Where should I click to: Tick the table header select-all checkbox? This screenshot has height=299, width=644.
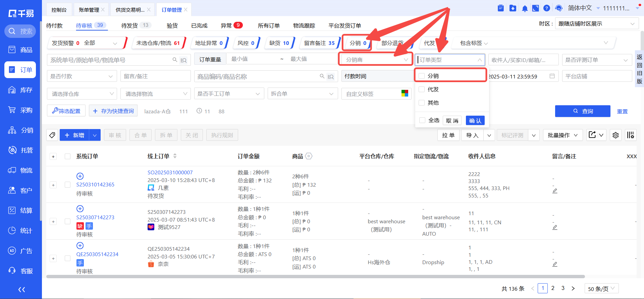point(67,157)
